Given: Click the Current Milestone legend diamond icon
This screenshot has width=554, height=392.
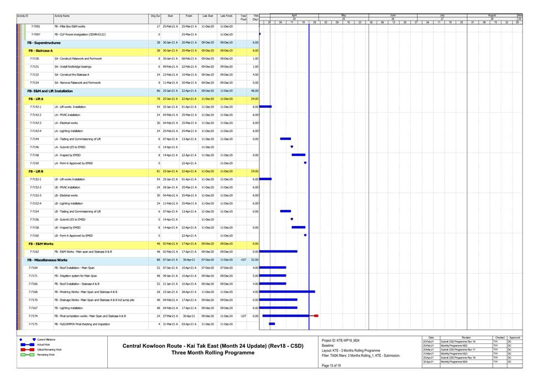Looking at the screenshot, I should pos(20,339).
